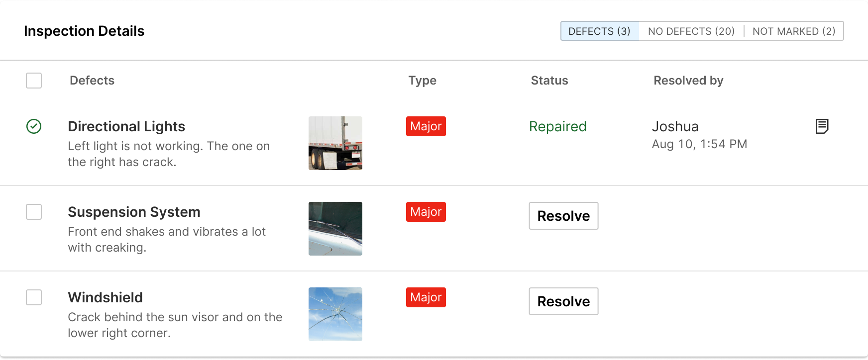Open the note icon for Directional Lights
The width and height of the screenshot is (868, 360).
pos(822,126)
